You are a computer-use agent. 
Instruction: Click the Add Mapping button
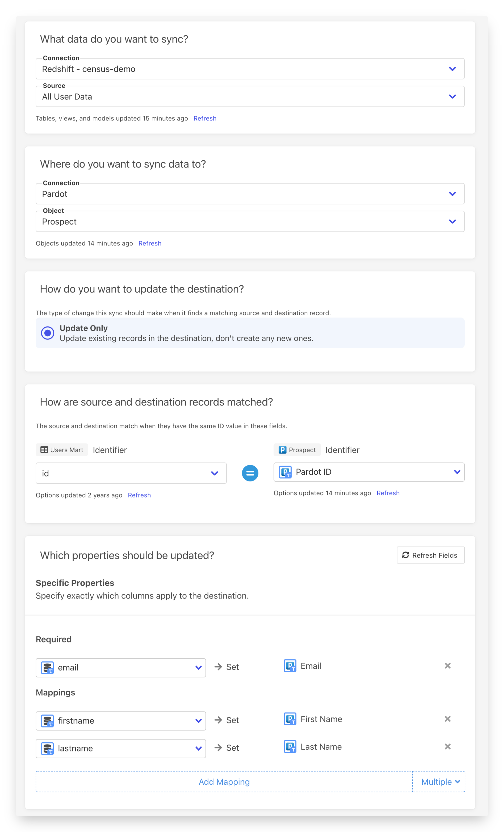[224, 782]
